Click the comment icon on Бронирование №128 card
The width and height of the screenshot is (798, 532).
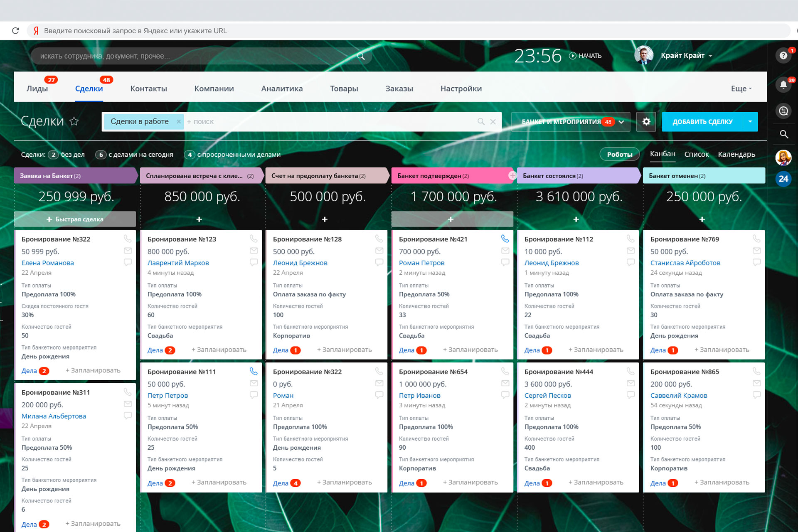click(x=379, y=262)
